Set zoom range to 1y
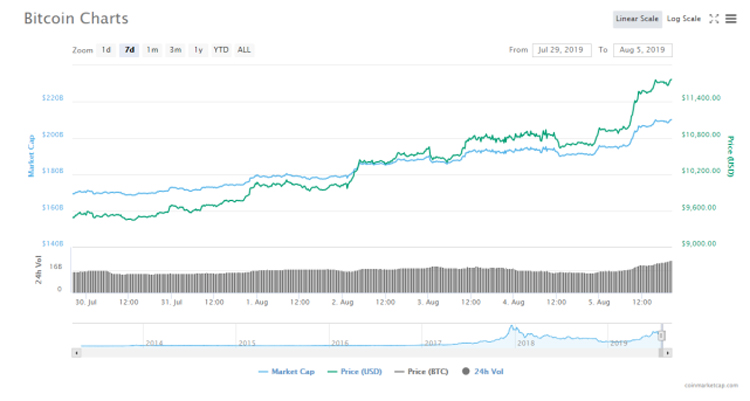This screenshot has width=750, height=401. 198,50
